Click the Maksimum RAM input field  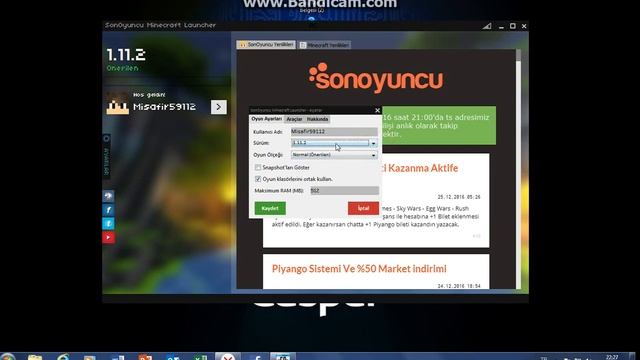(344, 191)
